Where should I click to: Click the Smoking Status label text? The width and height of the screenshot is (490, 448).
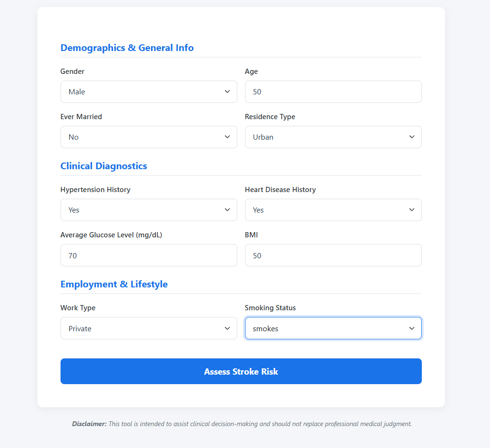point(270,308)
